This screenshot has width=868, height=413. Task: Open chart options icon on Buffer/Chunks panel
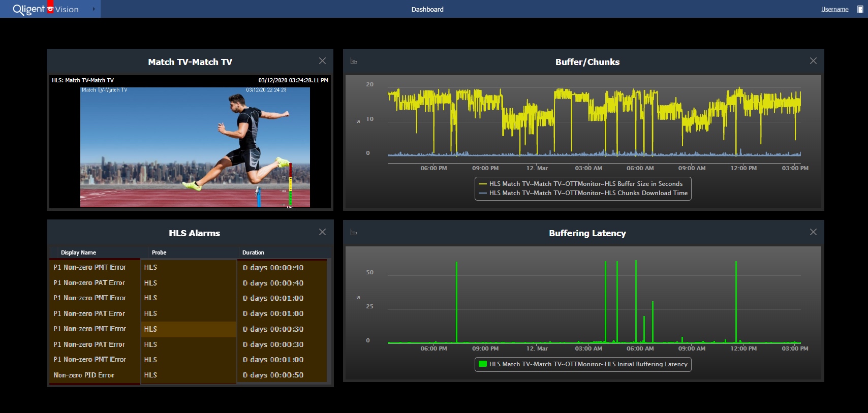coord(354,61)
